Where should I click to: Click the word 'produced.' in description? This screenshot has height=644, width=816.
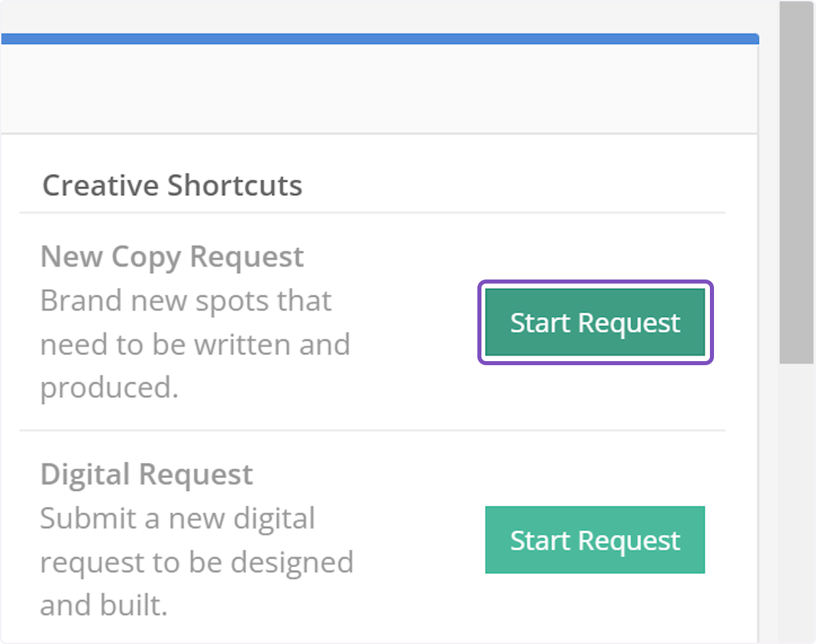click(109, 388)
